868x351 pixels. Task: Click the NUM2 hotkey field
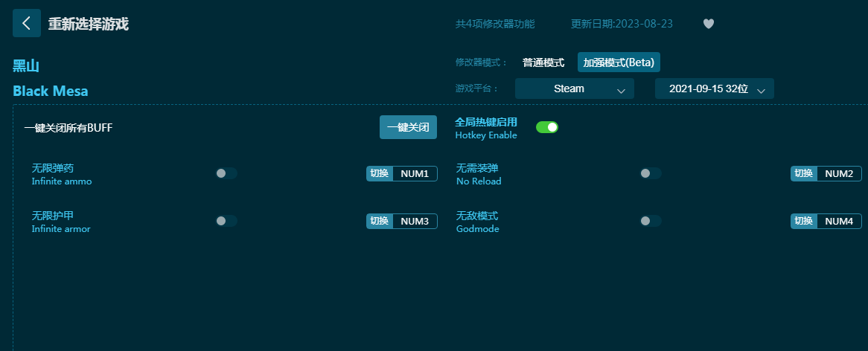coord(839,173)
